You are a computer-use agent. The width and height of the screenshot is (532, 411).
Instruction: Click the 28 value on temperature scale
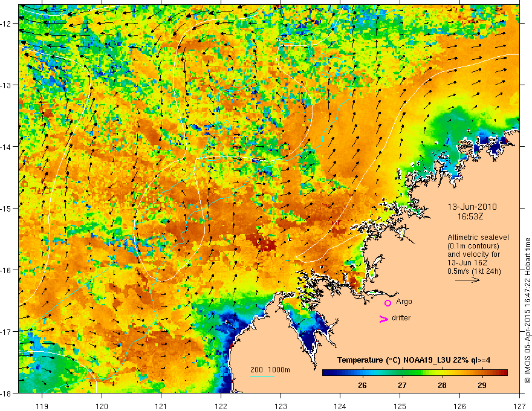[442, 385]
